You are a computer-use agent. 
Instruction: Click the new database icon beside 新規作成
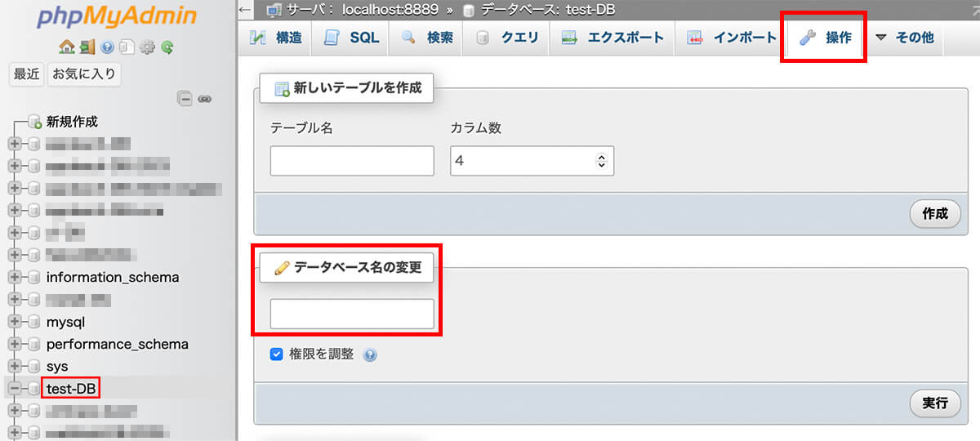tap(34, 122)
